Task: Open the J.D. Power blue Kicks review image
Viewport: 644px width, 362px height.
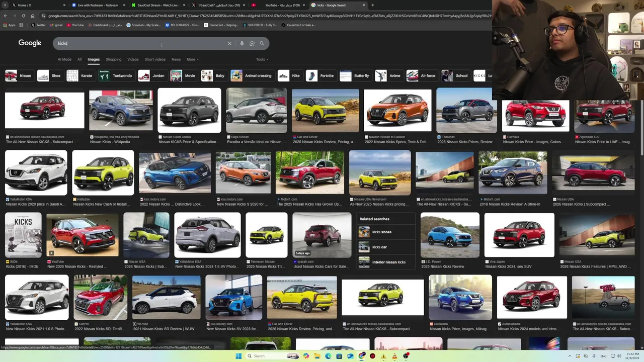Action: tap(450, 235)
